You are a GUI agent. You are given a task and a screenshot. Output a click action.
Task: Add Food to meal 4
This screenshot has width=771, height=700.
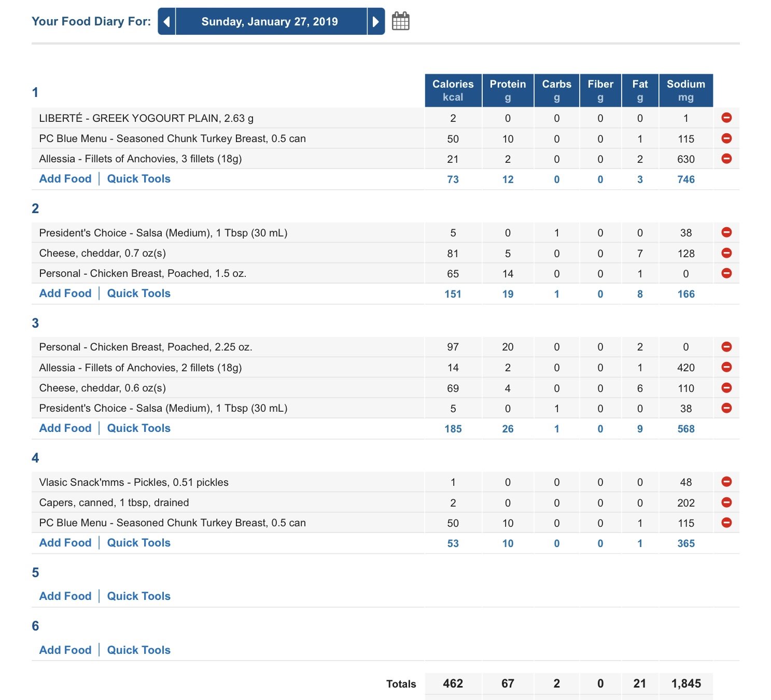coord(65,543)
